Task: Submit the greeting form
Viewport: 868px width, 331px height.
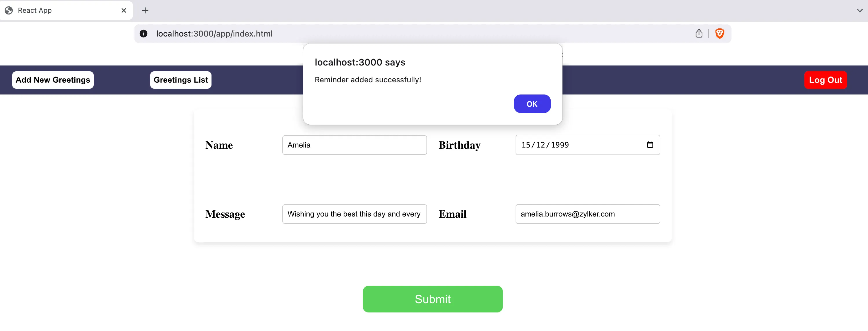Action: click(433, 299)
